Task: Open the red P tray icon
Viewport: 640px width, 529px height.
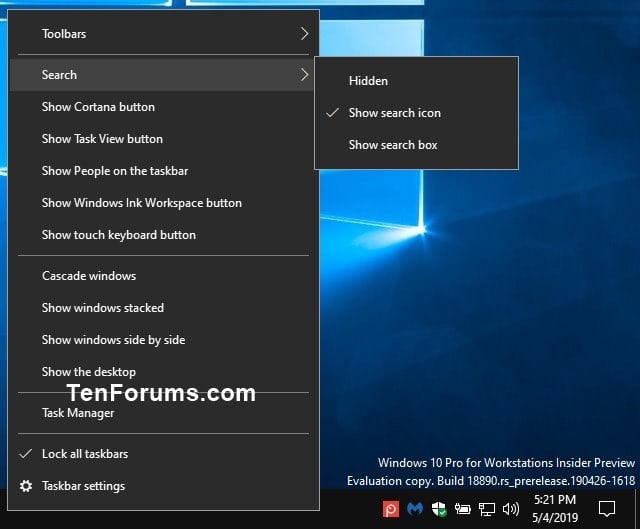Action: (x=391, y=509)
